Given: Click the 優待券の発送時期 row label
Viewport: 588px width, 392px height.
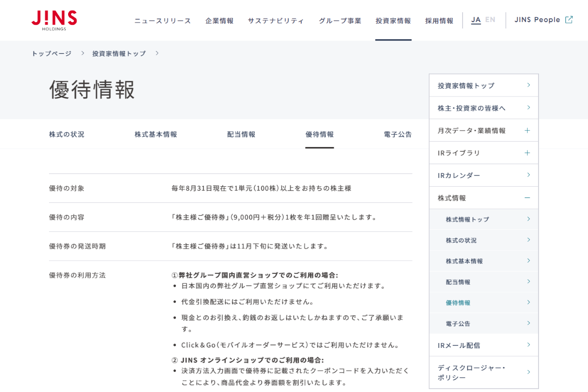Looking at the screenshot, I should 77,246.
